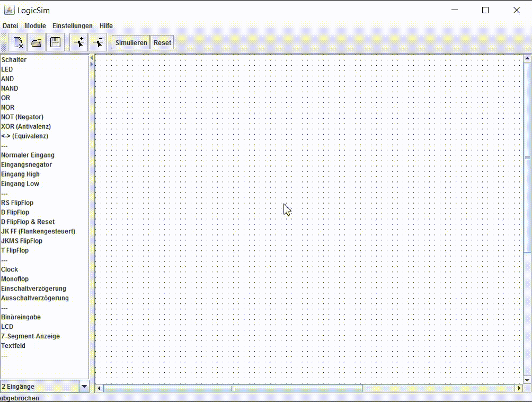Click the Reset button

162,42
